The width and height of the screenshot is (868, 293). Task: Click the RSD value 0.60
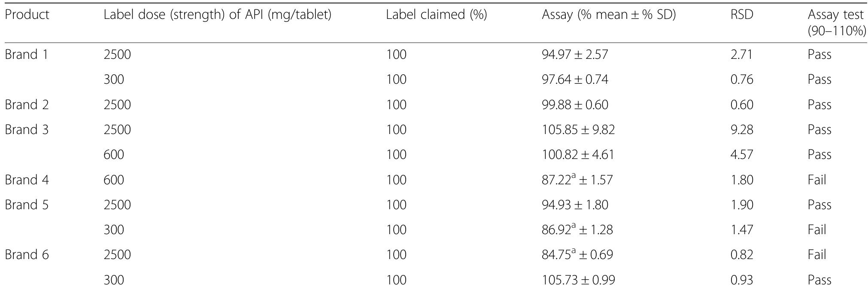(x=741, y=105)
